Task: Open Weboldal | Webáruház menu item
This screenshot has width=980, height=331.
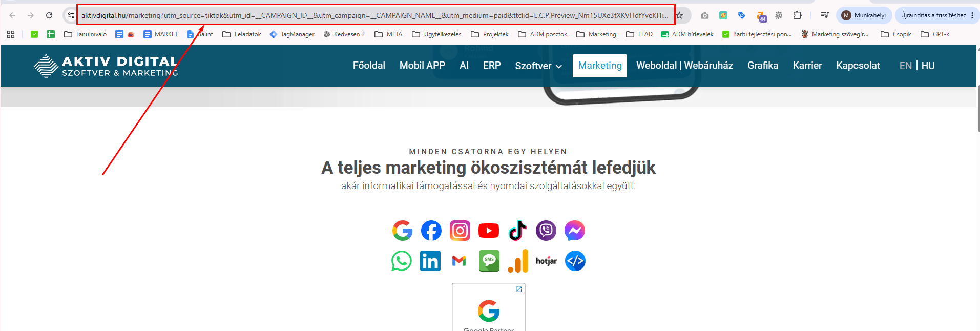Action: [x=684, y=66]
